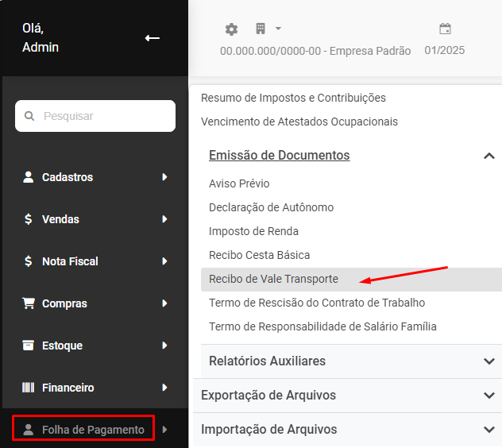Open the company selector dropdown arrow
Viewport: 502px width, 448px height.
tap(278, 29)
